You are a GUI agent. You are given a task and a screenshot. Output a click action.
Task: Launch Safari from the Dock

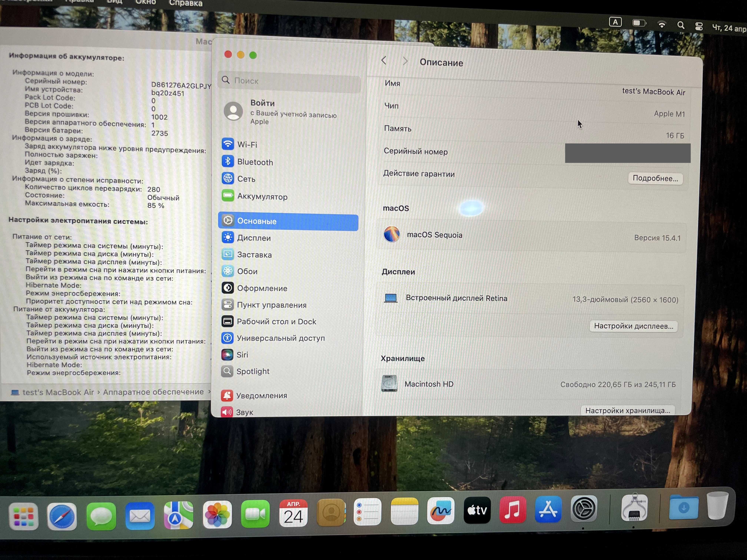click(x=62, y=516)
